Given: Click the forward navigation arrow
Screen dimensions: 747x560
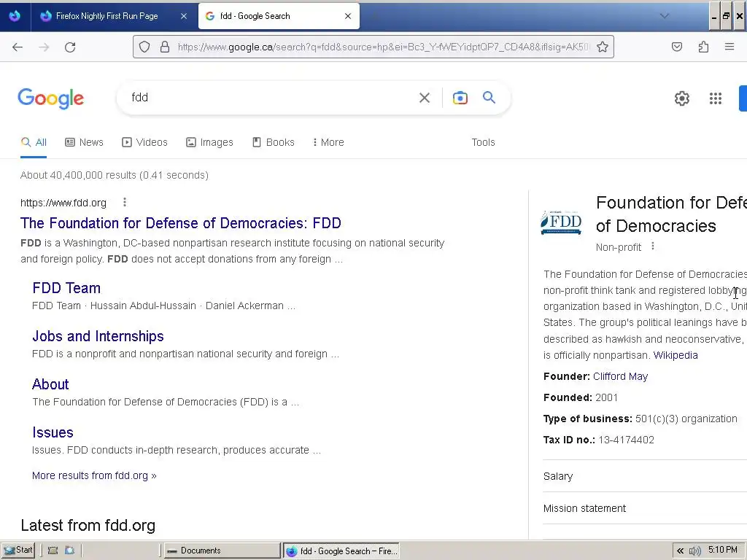Looking at the screenshot, I should 44,47.
